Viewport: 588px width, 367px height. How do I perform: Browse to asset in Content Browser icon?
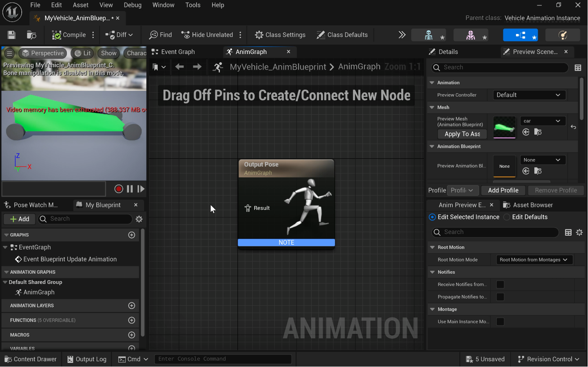point(32,35)
